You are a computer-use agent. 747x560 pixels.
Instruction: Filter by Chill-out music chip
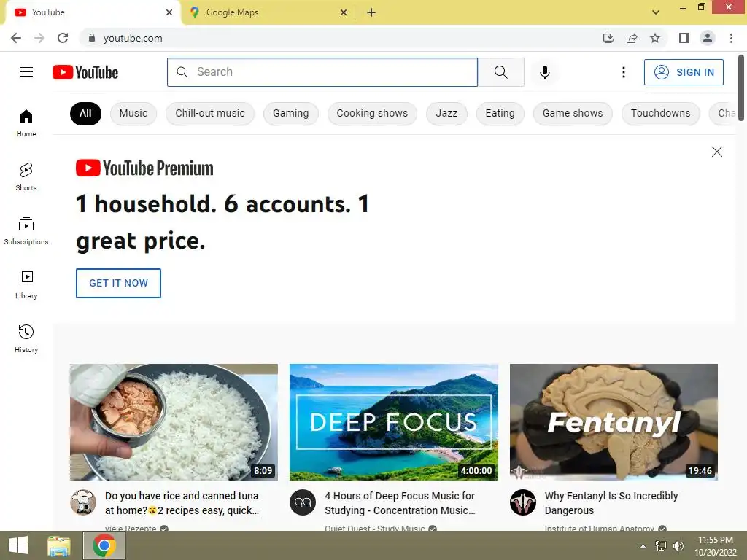coord(209,113)
